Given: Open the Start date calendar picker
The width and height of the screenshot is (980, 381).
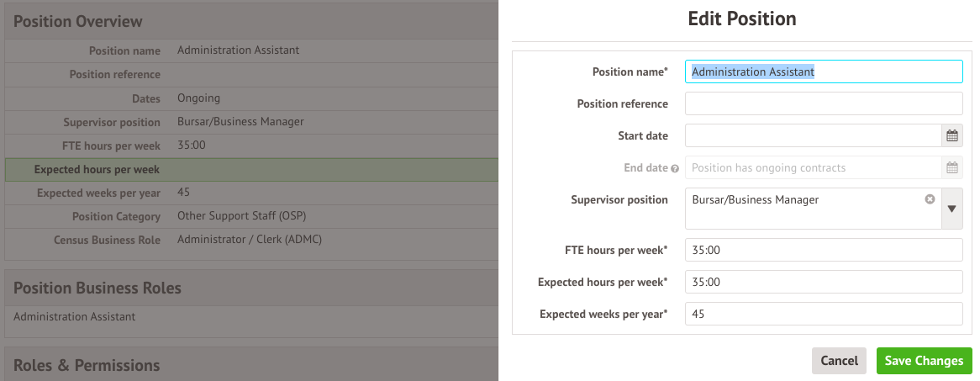Looking at the screenshot, I should [951, 135].
